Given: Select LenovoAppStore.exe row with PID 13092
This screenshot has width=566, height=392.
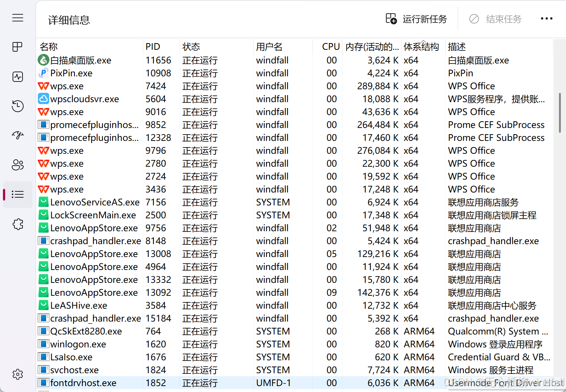Looking at the screenshot, I should (x=294, y=292).
